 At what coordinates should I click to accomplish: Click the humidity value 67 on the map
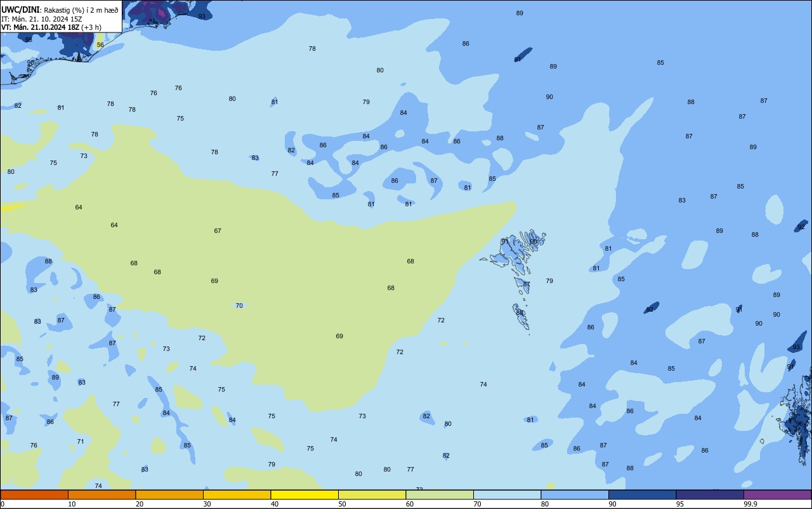(218, 231)
